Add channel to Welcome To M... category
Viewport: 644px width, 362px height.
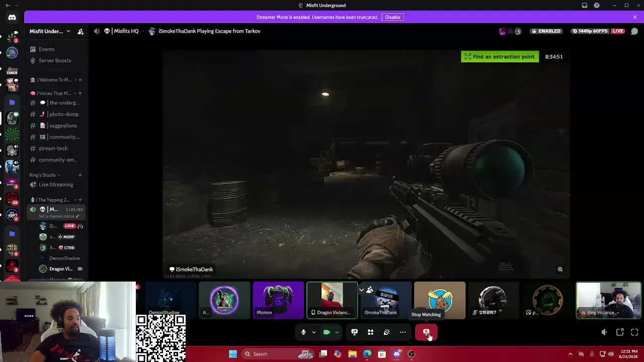(x=80, y=80)
